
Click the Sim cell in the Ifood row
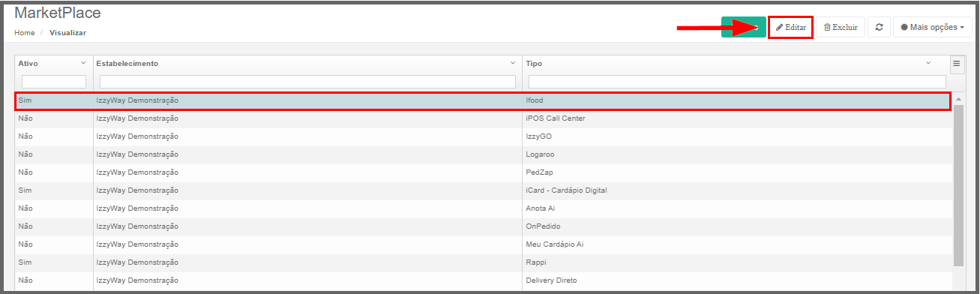[x=25, y=100]
